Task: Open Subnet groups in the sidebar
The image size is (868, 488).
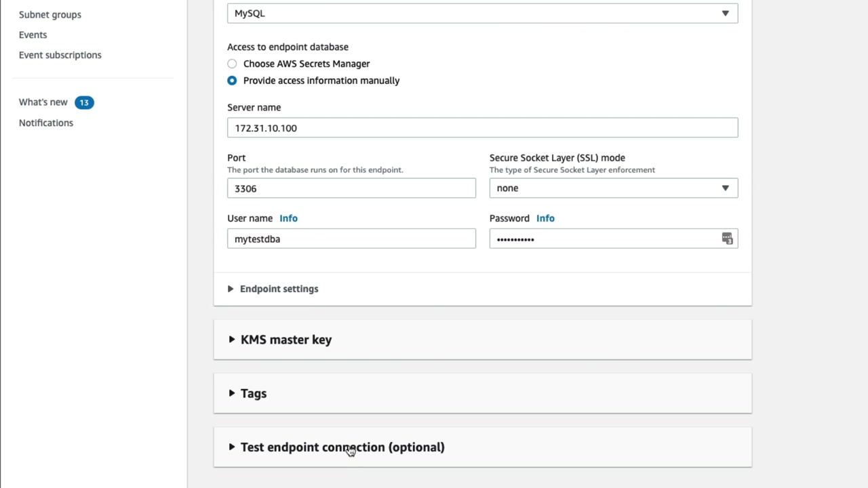Action: click(x=50, y=14)
